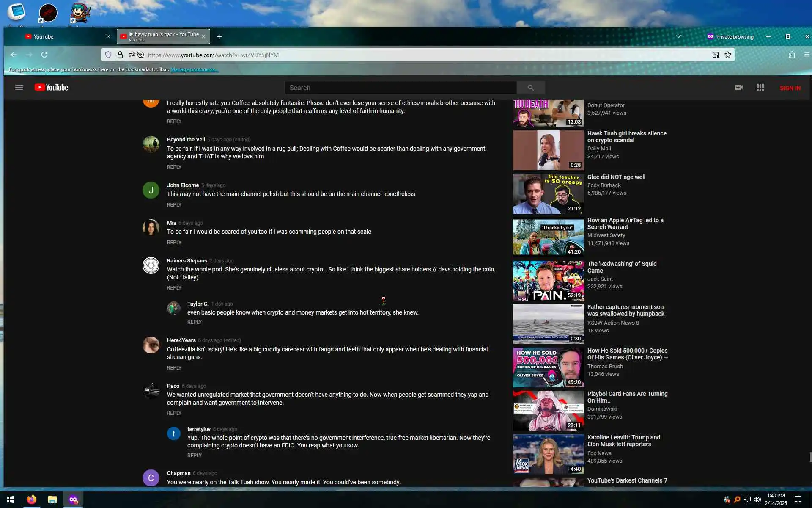Image resolution: width=812 pixels, height=508 pixels.
Task: Open the Firefox application menu
Action: (x=807, y=55)
